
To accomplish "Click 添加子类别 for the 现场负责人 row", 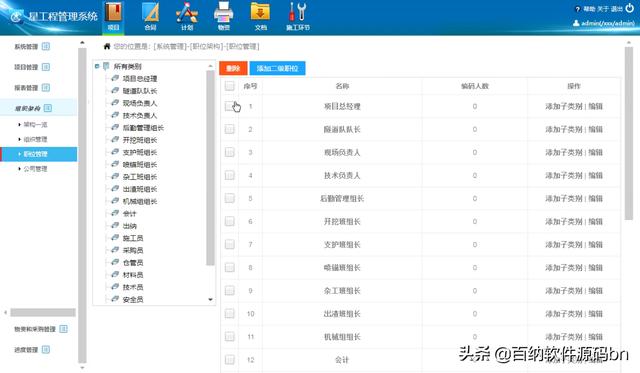I will 564,152.
